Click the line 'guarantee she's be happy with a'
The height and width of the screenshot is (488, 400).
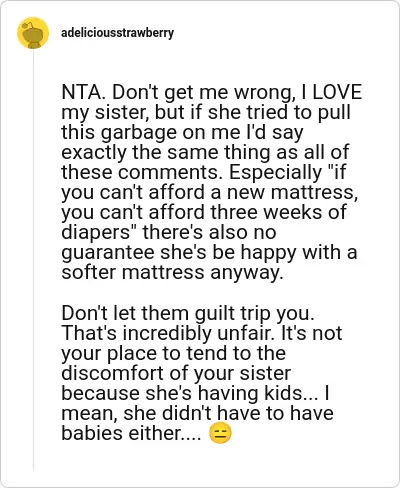(209, 252)
